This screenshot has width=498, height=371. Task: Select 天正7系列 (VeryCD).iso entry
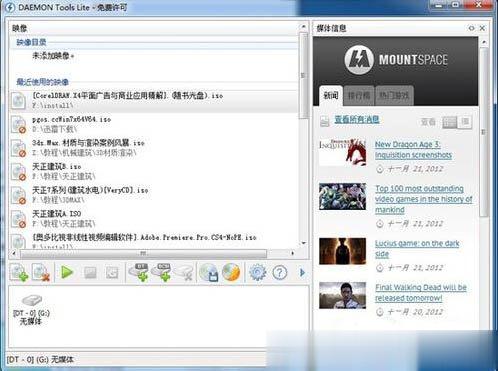153,195
